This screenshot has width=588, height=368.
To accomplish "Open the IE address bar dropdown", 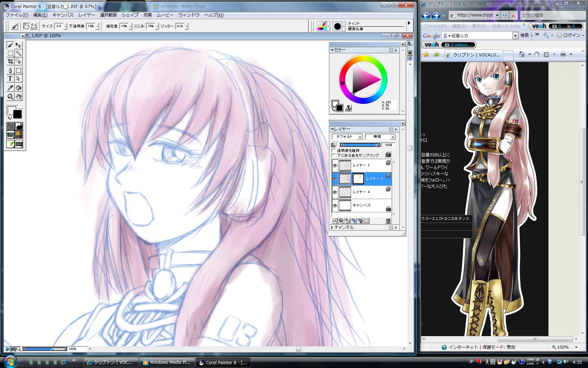I will [x=497, y=15].
